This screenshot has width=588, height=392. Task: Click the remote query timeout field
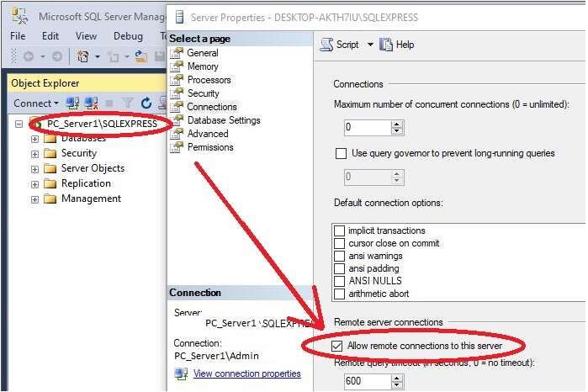pos(366,381)
